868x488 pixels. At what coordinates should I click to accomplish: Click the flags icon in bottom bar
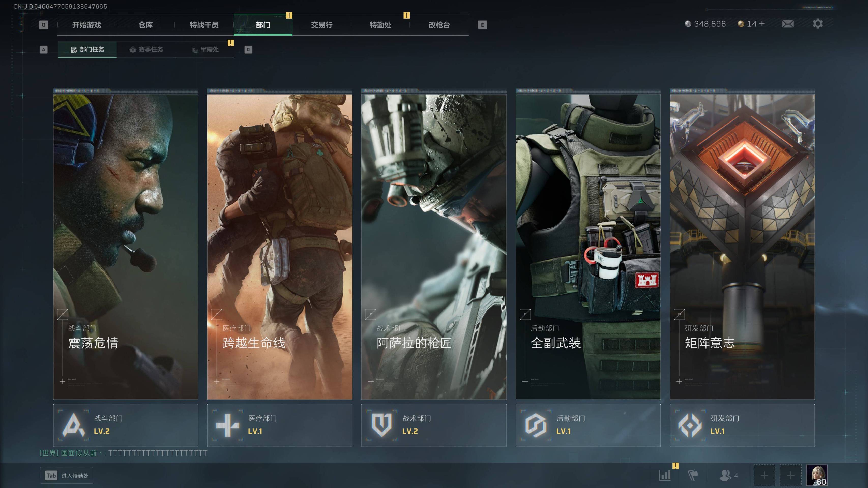[693, 475]
